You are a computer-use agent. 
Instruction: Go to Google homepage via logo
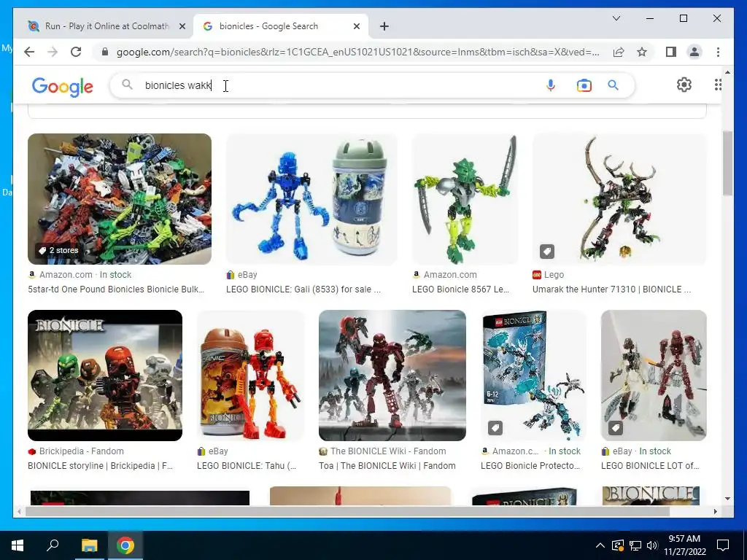(x=63, y=87)
